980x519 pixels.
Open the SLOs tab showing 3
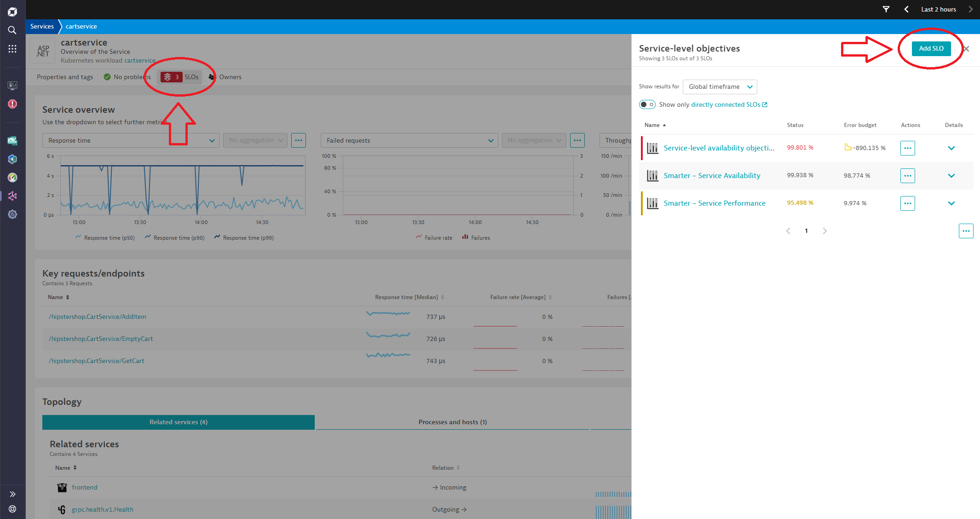click(180, 77)
